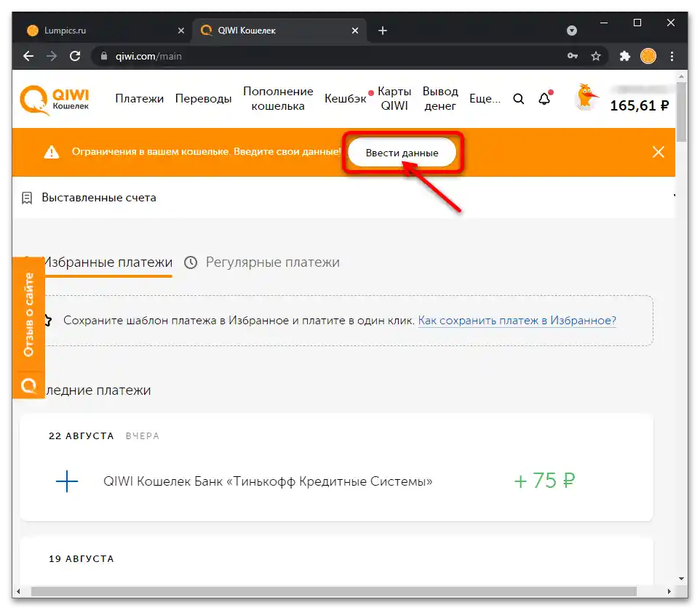Open the Переводы menu

point(203,99)
